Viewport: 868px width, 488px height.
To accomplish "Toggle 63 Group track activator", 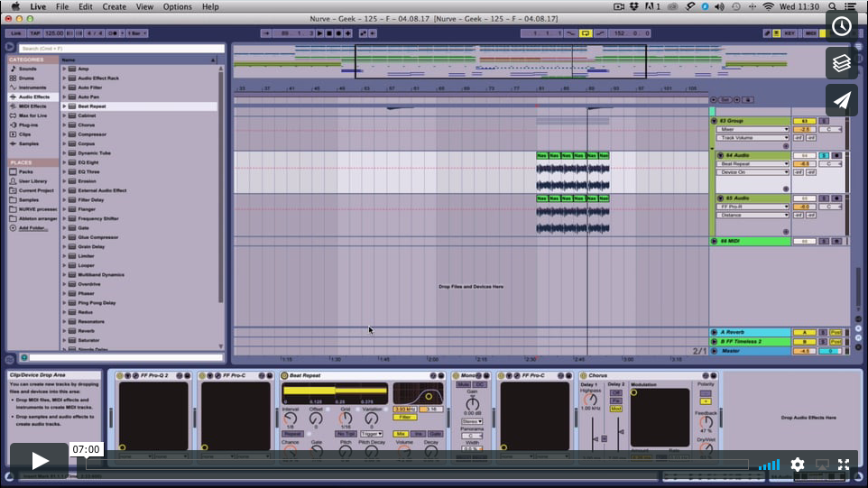I will tap(804, 121).
